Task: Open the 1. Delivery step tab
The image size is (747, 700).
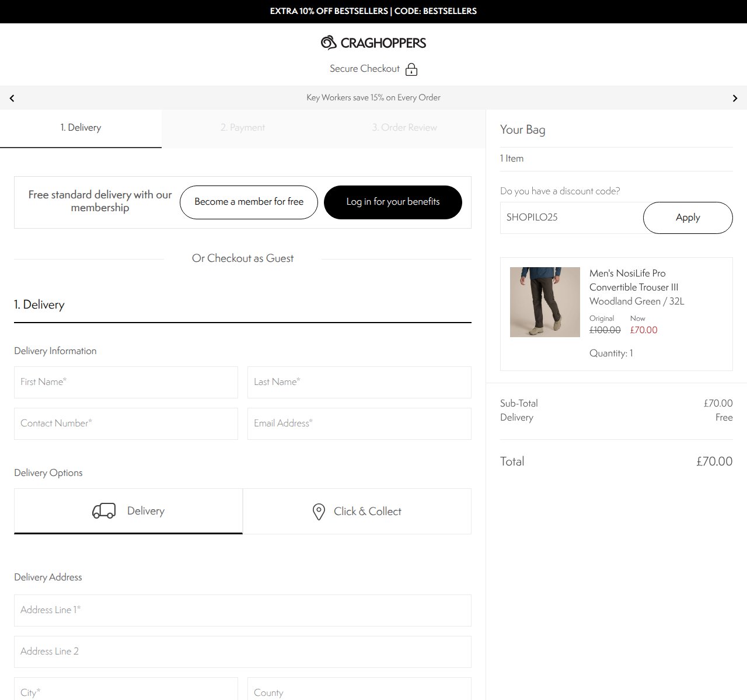Action: coord(81,128)
